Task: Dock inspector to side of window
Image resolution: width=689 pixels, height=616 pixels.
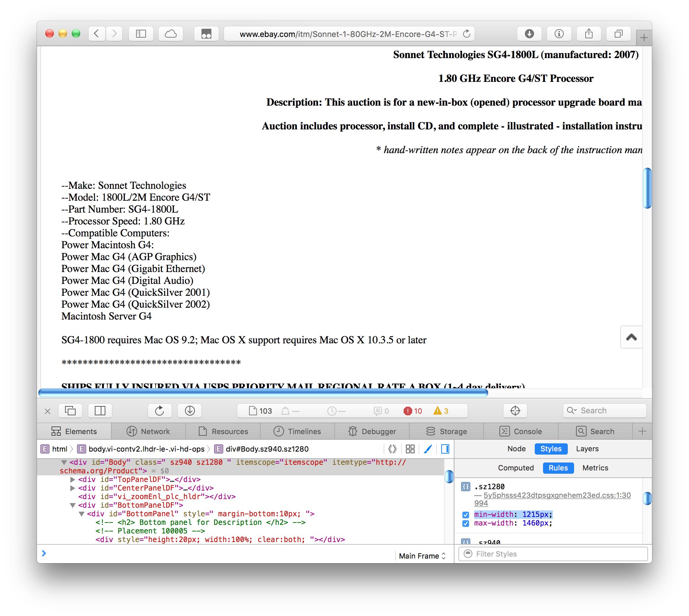Action: pos(100,411)
